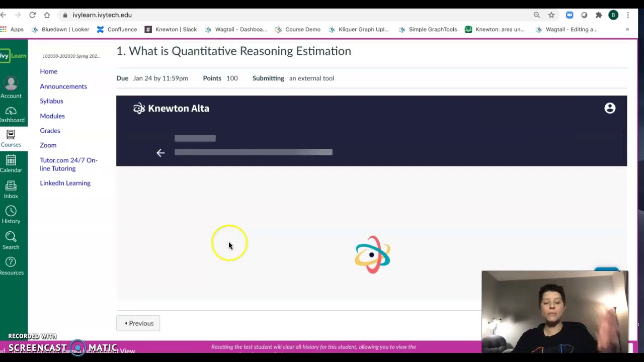
Task: Open Wagtail - Editing a... bookmark
Action: click(x=566, y=30)
